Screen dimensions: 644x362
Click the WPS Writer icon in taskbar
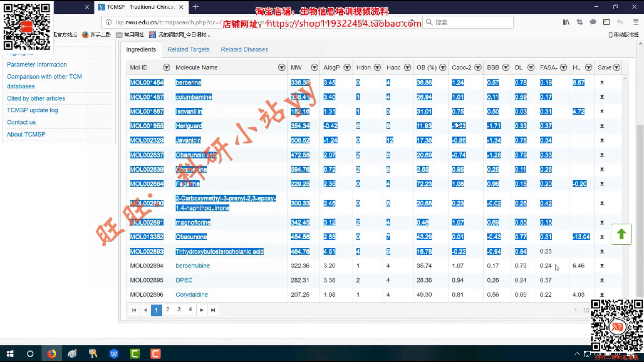tap(114, 354)
